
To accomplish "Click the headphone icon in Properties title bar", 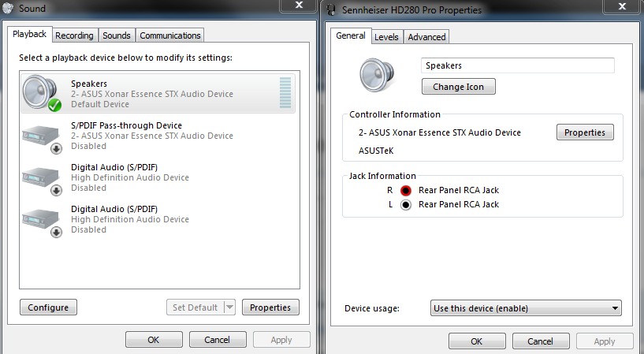I will [331, 9].
